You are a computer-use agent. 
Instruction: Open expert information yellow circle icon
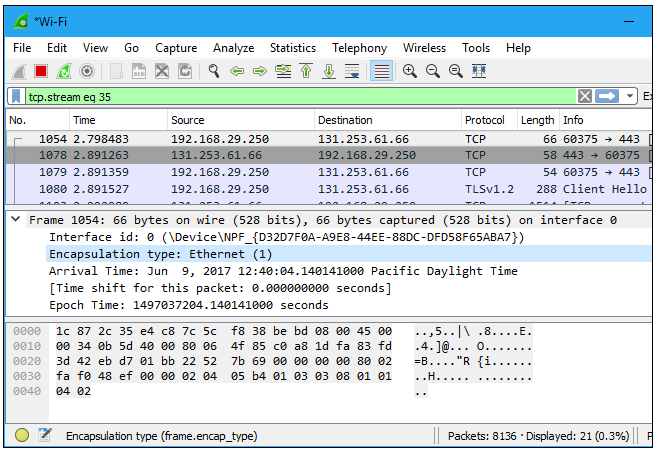click(x=22, y=435)
